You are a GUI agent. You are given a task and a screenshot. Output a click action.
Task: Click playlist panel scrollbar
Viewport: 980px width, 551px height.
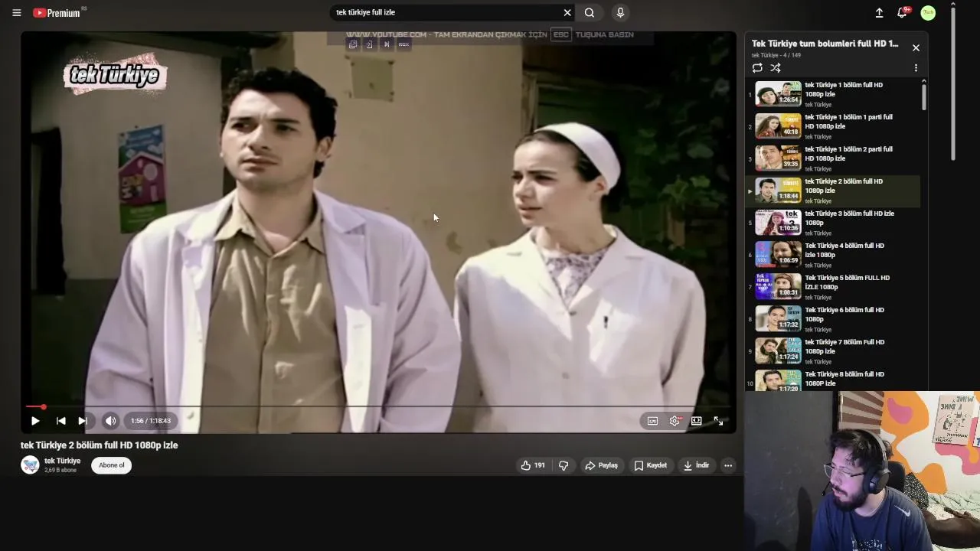(x=924, y=96)
